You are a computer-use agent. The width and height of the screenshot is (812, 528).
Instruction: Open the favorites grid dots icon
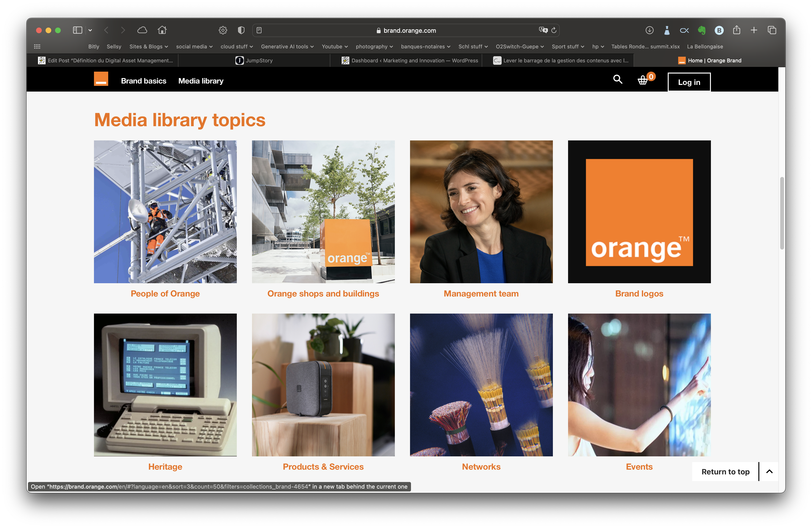(x=37, y=46)
